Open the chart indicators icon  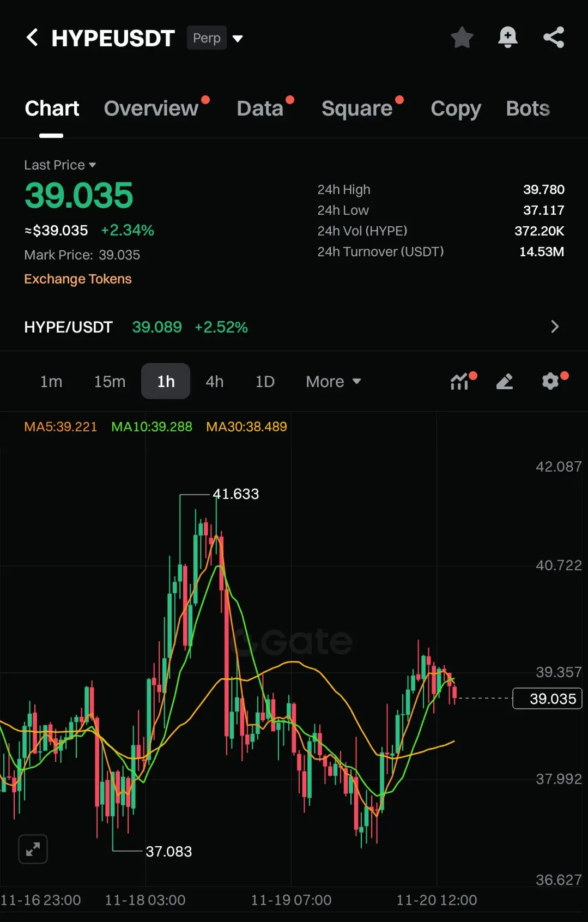point(460,381)
